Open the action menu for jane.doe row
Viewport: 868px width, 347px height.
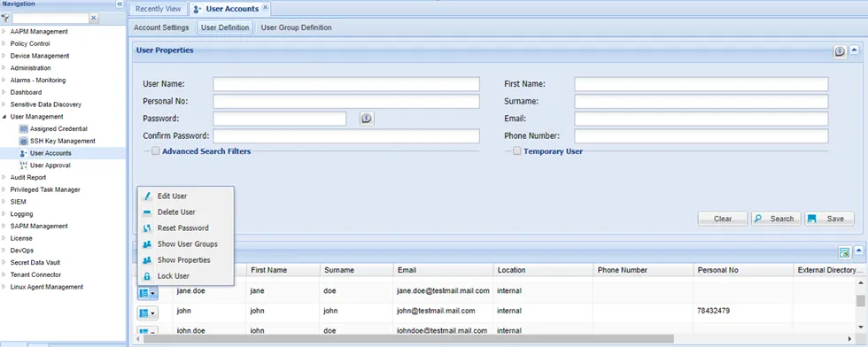coord(147,293)
